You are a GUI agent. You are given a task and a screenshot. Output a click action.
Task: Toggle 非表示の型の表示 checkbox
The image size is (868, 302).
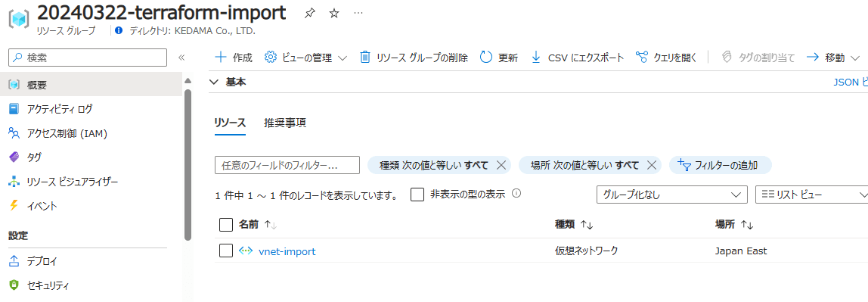point(417,195)
